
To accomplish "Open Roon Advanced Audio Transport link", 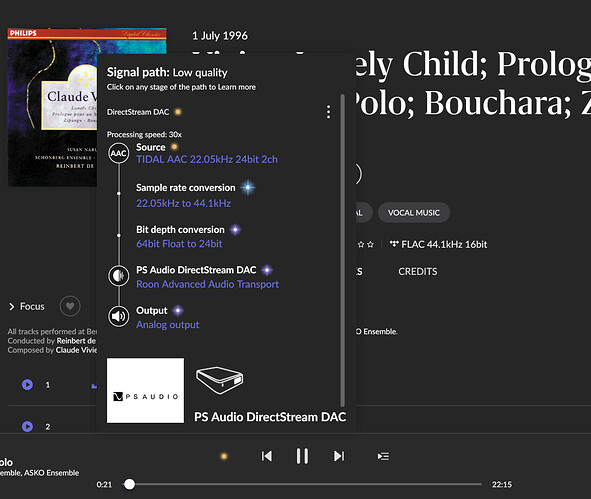I will [x=207, y=284].
